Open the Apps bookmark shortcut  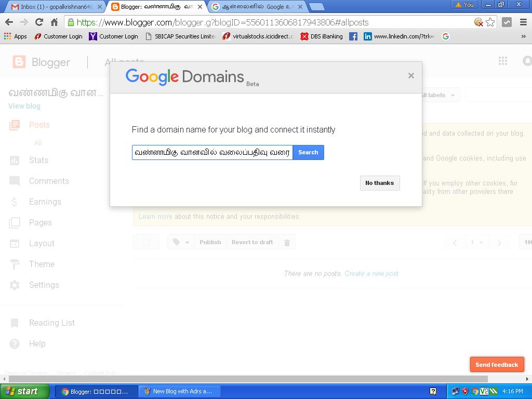(15, 36)
